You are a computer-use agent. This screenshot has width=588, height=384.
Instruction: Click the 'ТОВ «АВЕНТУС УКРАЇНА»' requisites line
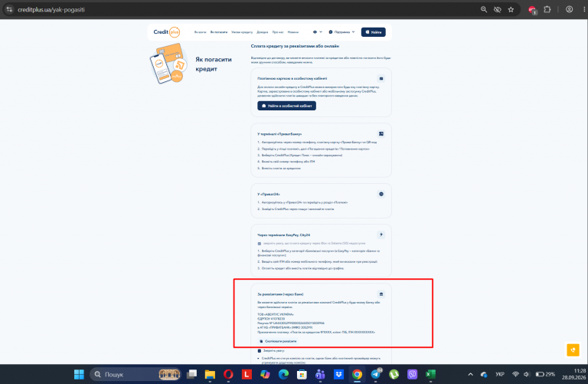[276, 314]
